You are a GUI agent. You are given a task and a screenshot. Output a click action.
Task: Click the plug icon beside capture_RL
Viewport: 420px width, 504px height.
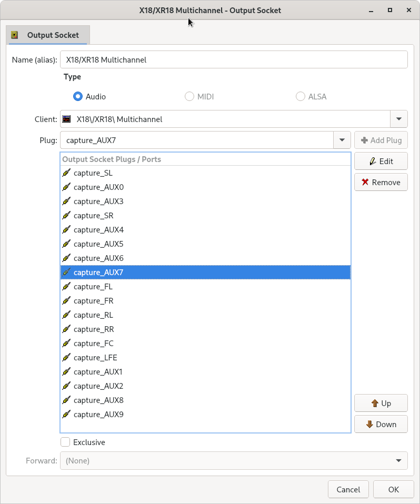point(66,315)
